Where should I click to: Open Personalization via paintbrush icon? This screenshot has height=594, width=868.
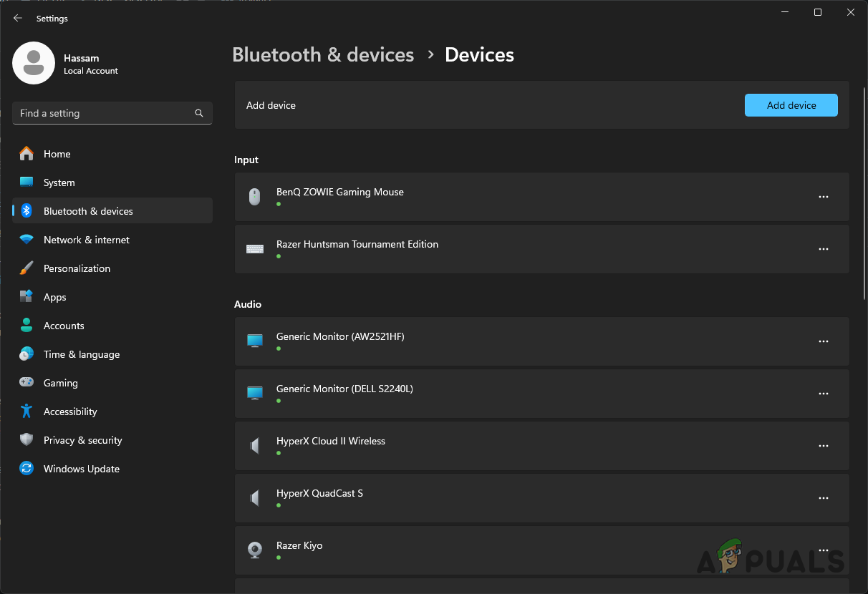coord(26,268)
